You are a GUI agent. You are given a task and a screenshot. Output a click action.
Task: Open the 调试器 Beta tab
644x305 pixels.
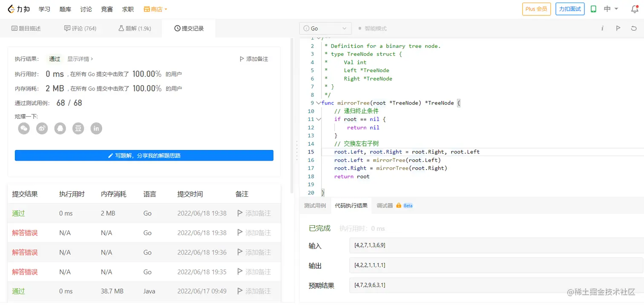coord(394,206)
